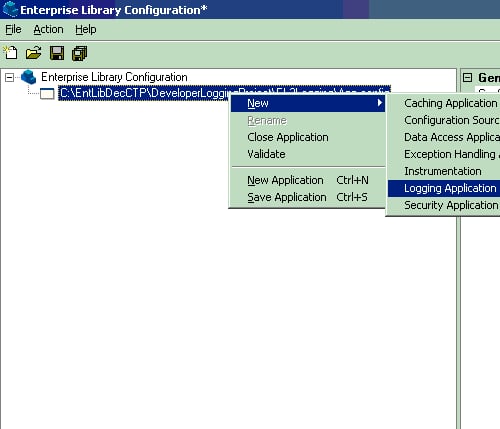Open the Help menu
Image resolution: width=500 pixels, height=429 pixels.
(86, 29)
